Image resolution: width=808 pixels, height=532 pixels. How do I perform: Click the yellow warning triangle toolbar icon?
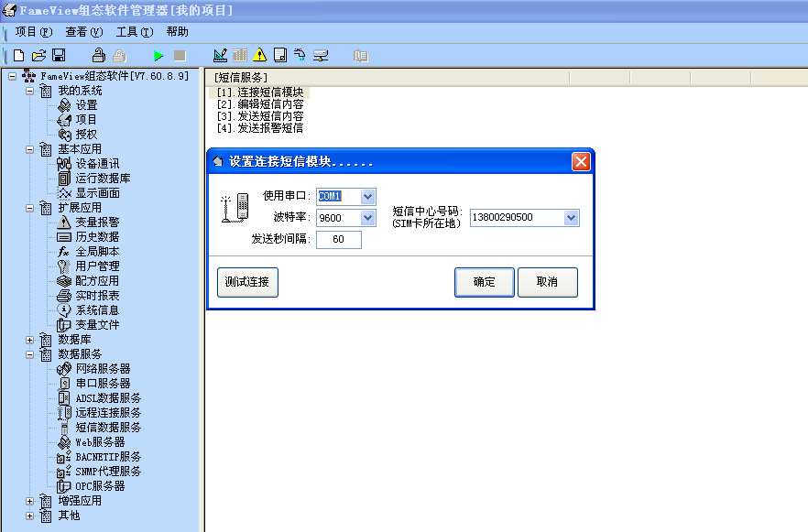[260, 56]
